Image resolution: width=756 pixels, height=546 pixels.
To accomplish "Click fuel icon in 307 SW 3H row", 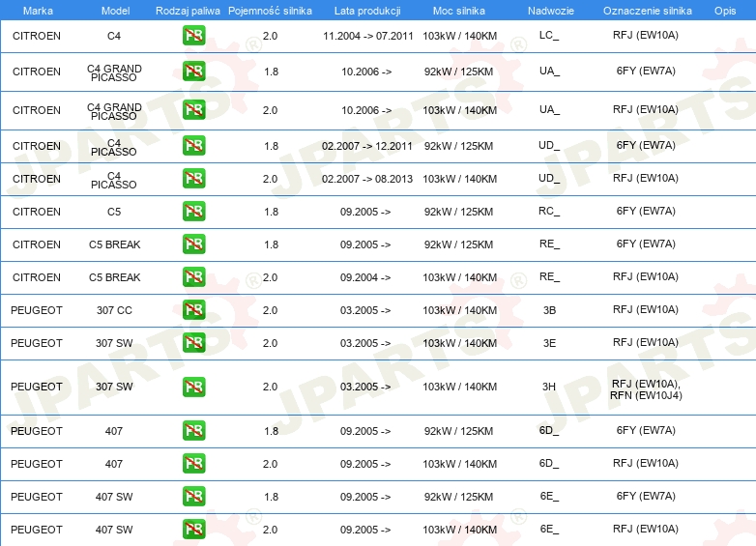I will pos(193,387).
